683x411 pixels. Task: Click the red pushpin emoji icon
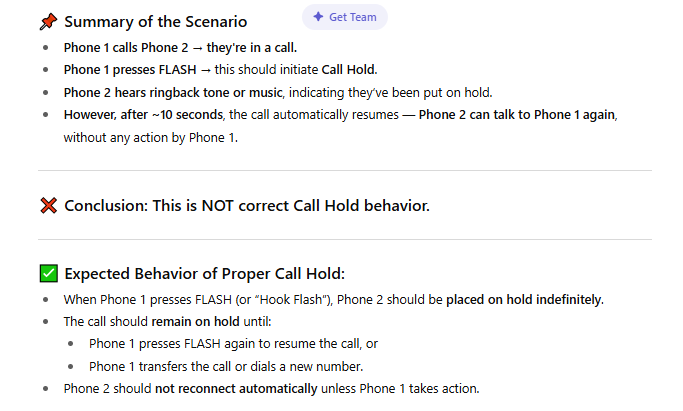pos(48,21)
